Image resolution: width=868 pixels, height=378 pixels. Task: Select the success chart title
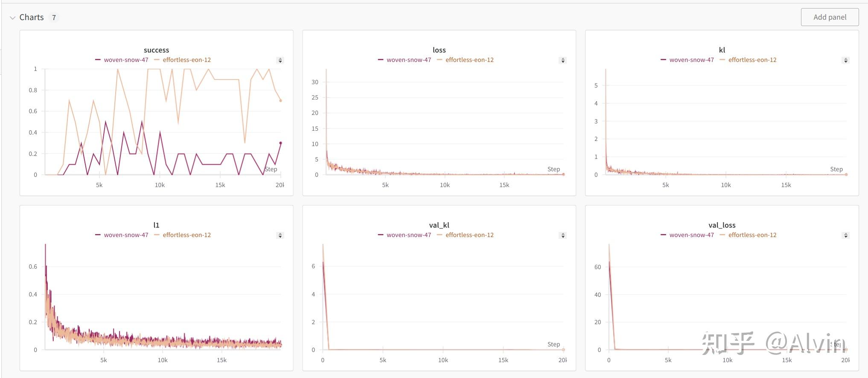click(x=156, y=50)
